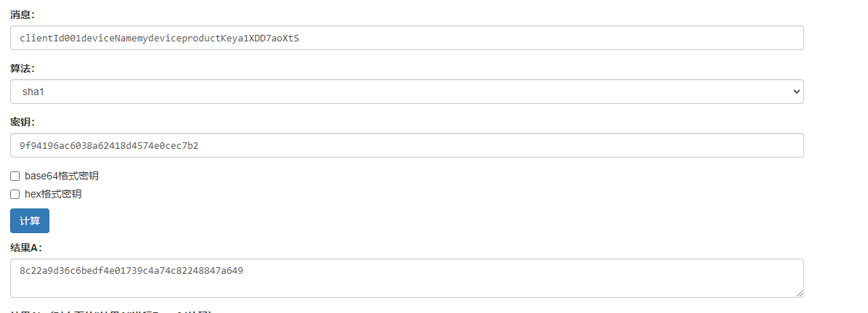
Task: Click the 算法: label
Action: click(x=23, y=68)
